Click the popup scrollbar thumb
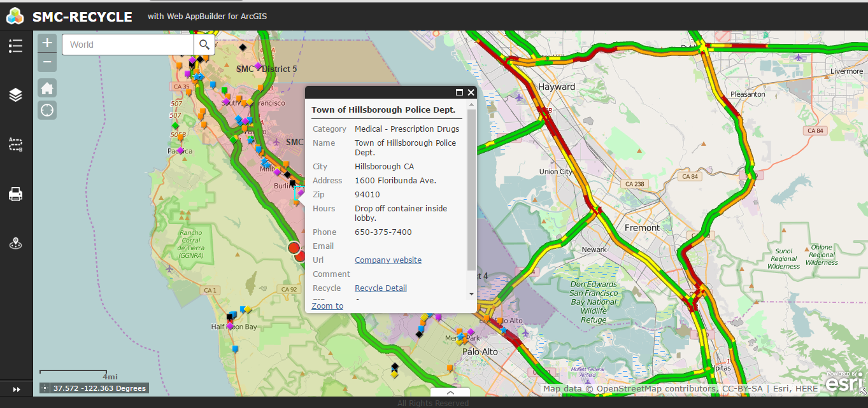868x408 pixels. (x=471, y=190)
